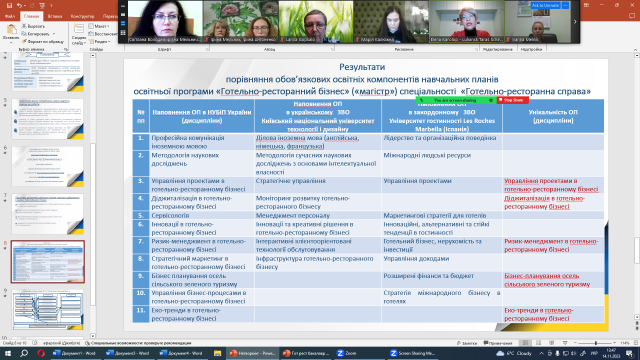The width and height of the screenshot is (640, 360).
Task: Expand the Копировать dropdown arrow
Action: pyautogui.click(x=53, y=34)
